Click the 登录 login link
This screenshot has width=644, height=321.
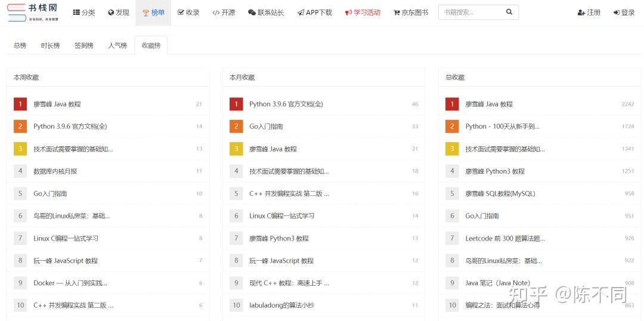pos(624,13)
